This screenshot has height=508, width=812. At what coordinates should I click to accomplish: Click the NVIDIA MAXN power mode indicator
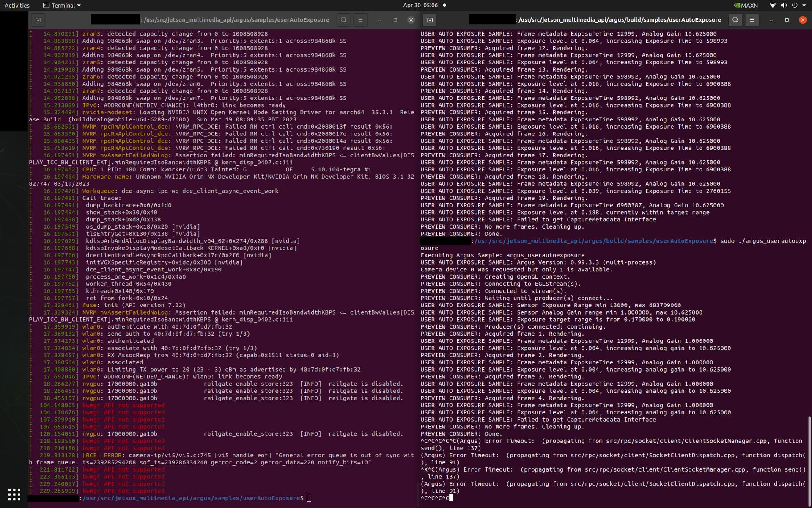[745, 5]
